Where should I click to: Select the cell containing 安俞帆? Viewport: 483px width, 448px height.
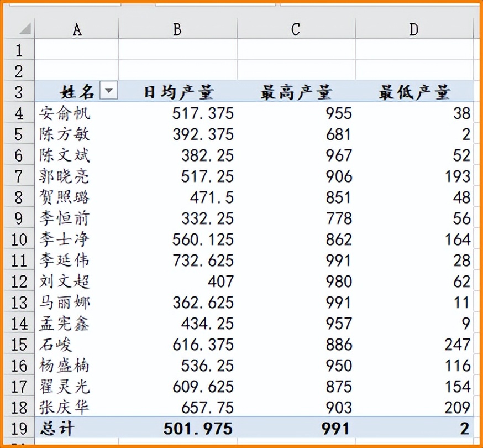click(64, 113)
